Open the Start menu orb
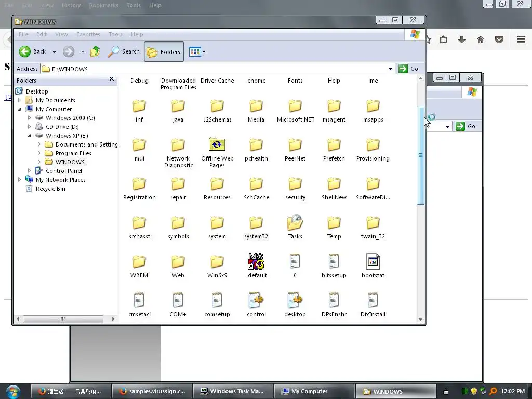The width and height of the screenshot is (532, 399). pyautogui.click(x=13, y=392)
